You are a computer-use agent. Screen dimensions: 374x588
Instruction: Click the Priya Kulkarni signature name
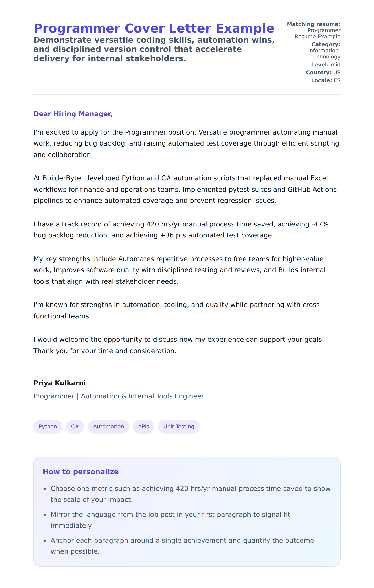pyautogui.click(x=60, y=383)
